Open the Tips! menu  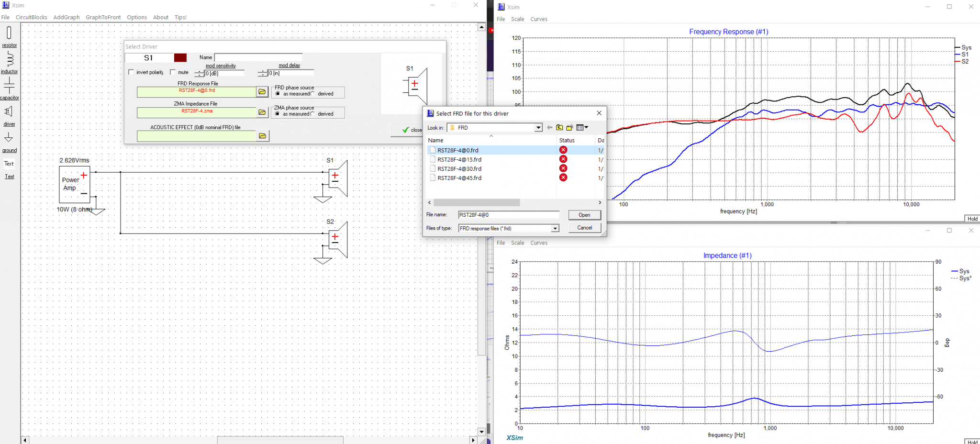pos(180,17)
